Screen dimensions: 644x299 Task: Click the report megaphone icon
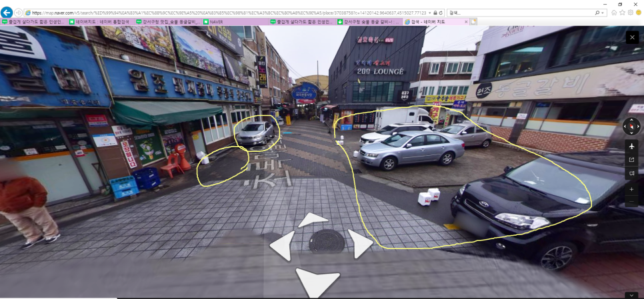631,174
